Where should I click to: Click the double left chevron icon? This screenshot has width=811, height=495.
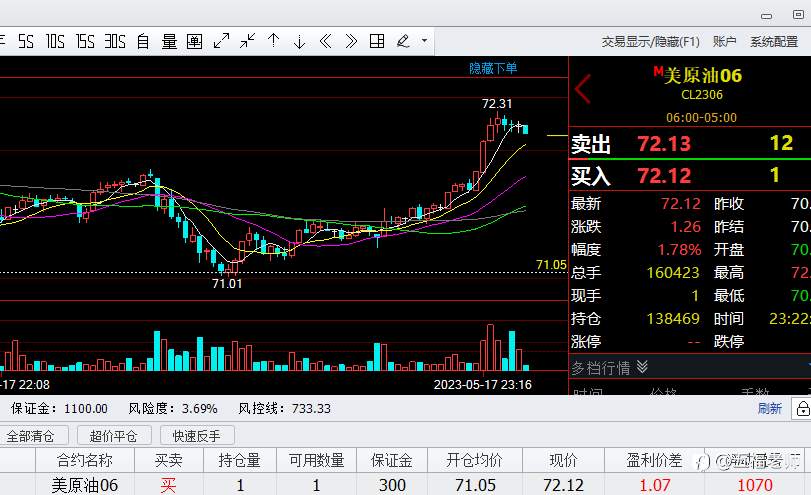tap(325, 41)
